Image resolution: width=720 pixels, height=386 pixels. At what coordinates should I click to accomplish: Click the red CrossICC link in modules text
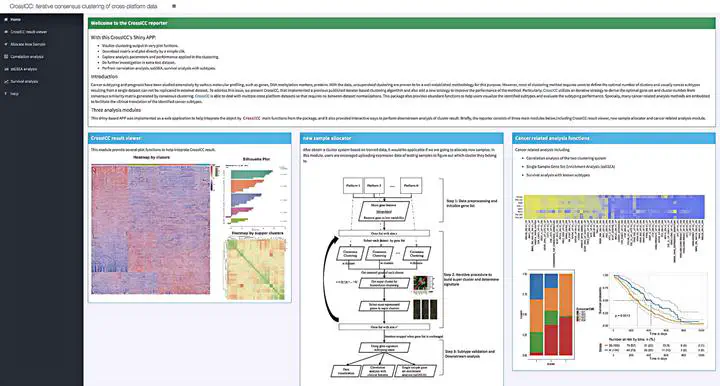(x=252, y=118)
